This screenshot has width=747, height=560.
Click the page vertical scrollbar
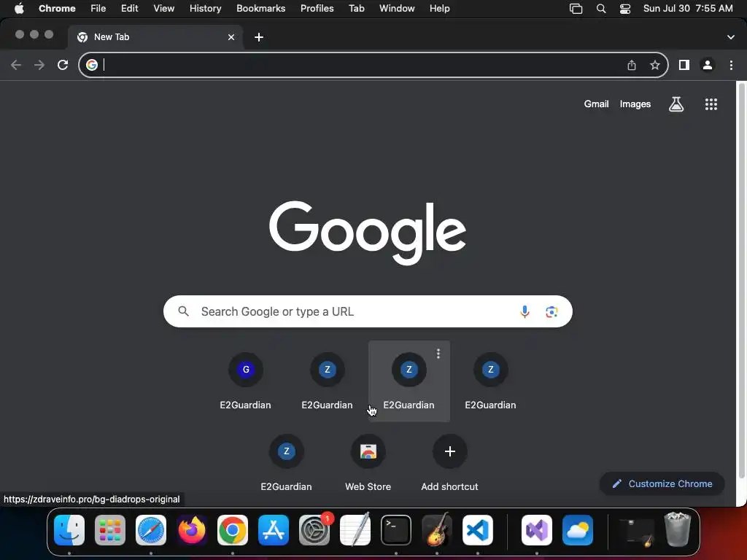[741, 281]
